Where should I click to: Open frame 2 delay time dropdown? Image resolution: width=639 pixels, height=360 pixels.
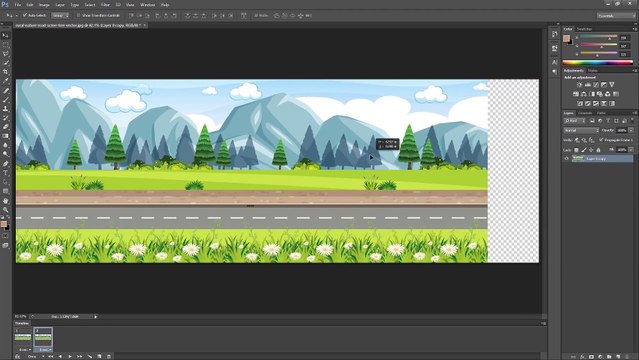(x=44, y=350)
